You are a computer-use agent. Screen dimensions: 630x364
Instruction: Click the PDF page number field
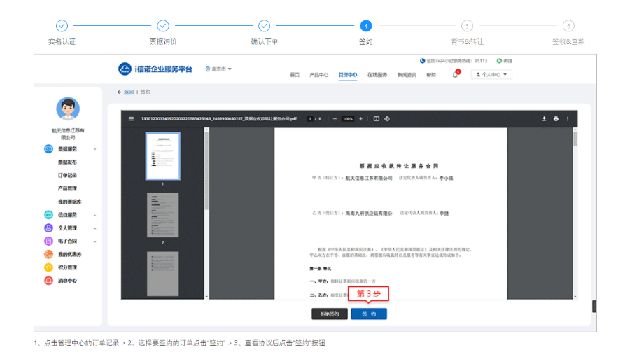pos(310,119)
